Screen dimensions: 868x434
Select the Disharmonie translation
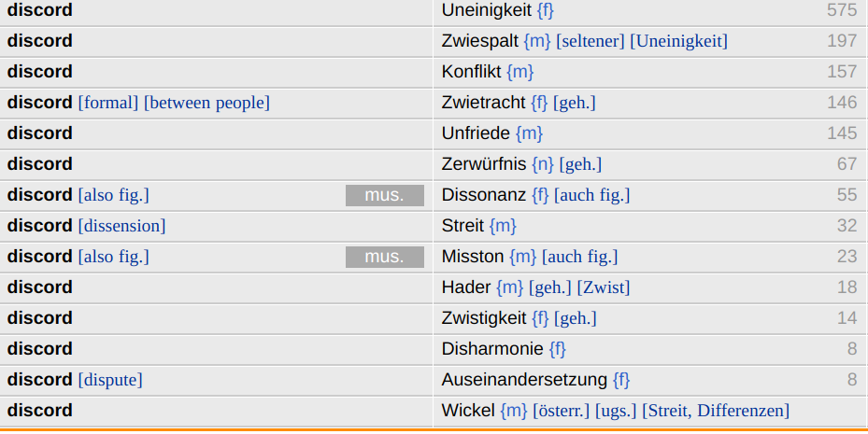tap(492, 349)
